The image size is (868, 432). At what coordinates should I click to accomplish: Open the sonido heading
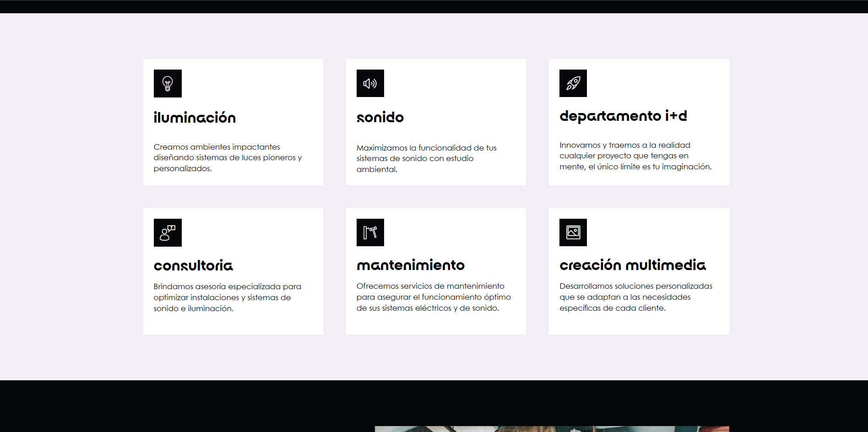point(380,118)
